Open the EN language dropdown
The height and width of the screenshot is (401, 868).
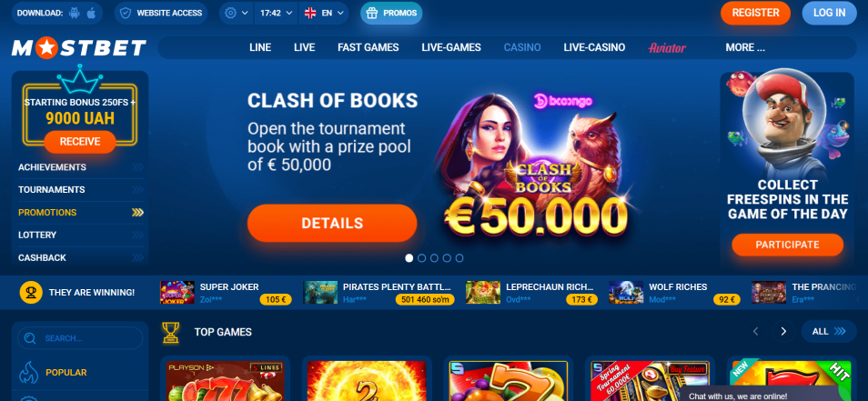(x=324, y=14)
